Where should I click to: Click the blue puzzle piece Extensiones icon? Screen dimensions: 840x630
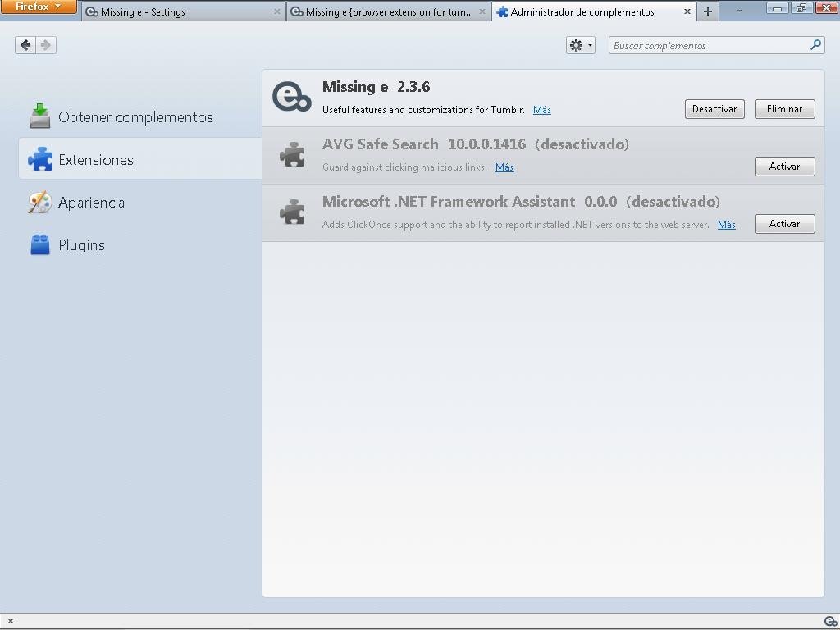click(x=40, y=159)
